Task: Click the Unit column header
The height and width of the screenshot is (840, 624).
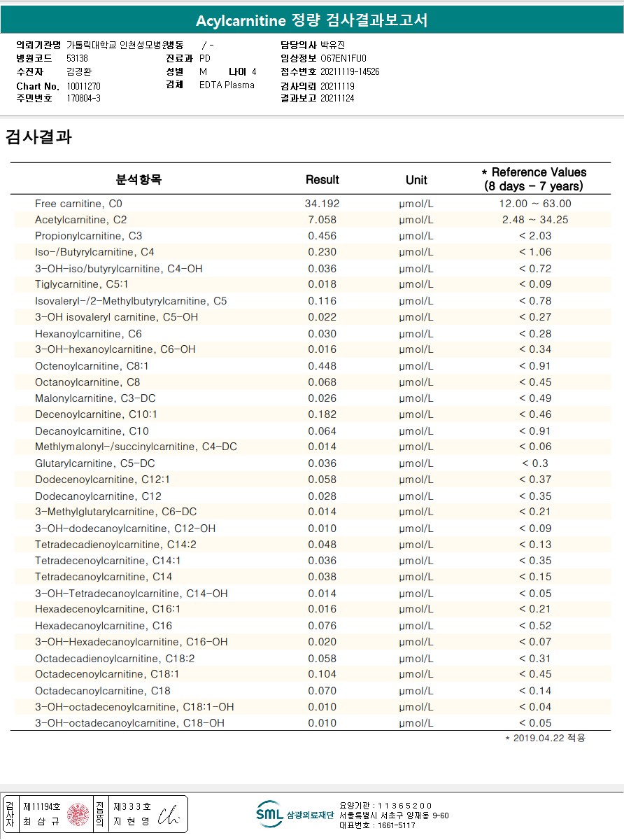Action: 416,180
